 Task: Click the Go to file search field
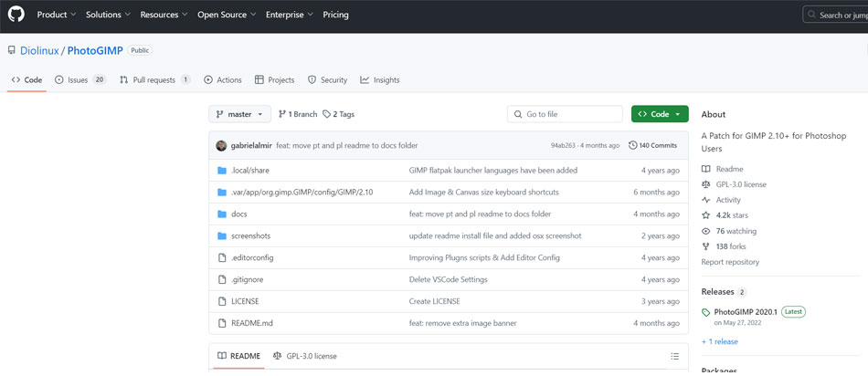(565, 114)
